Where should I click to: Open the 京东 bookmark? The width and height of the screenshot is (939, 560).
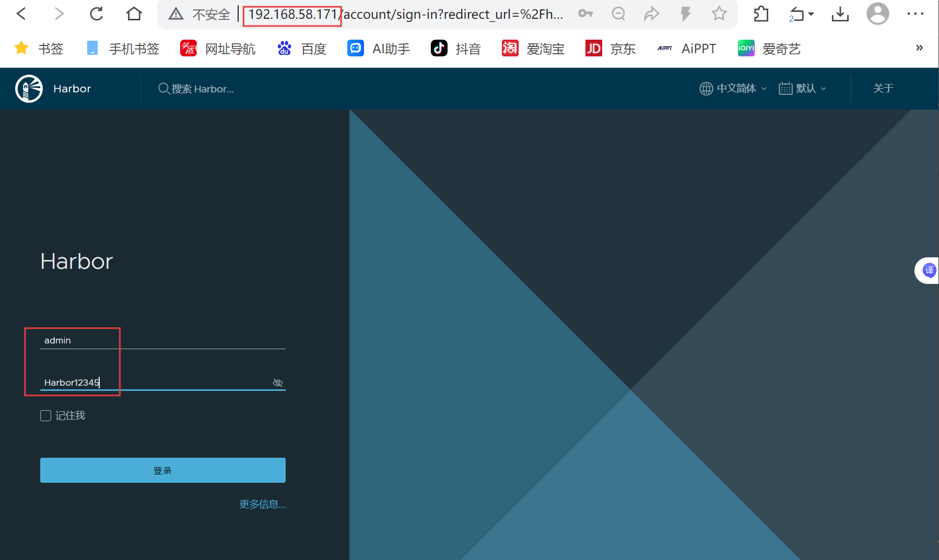click(611, 49)
